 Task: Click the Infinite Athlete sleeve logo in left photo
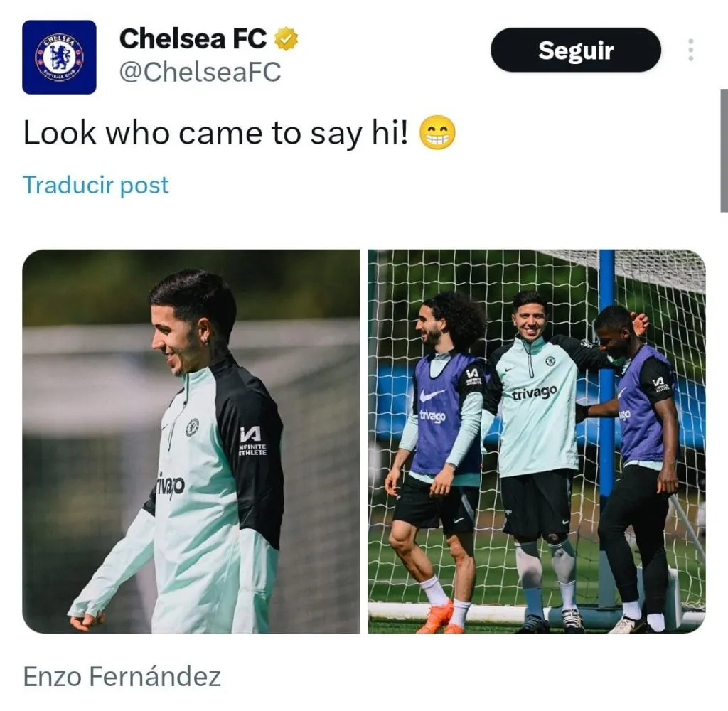[x=252, y=442]
